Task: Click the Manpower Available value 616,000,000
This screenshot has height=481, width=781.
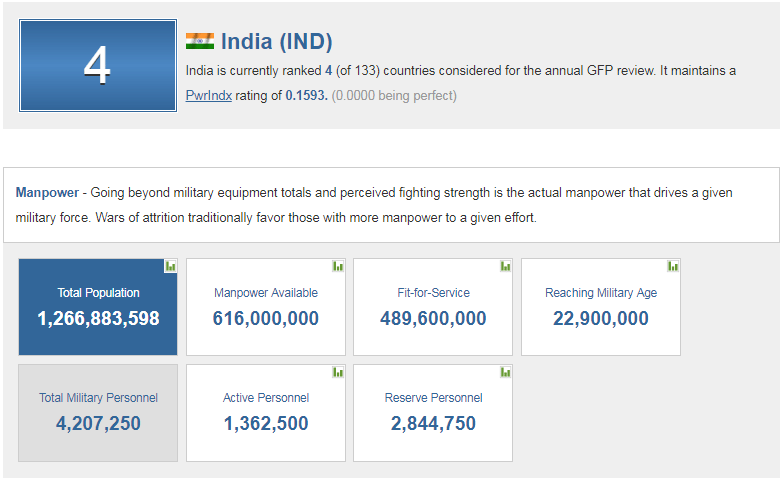Action: (x=266, y=319)
